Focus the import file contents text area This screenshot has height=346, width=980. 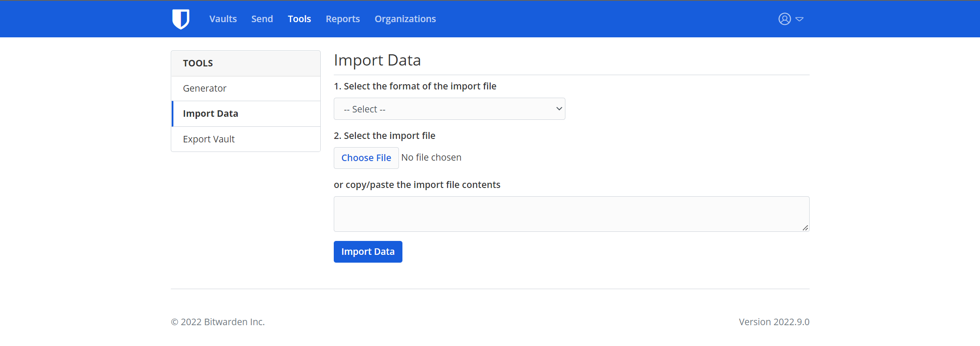point(571,214)
